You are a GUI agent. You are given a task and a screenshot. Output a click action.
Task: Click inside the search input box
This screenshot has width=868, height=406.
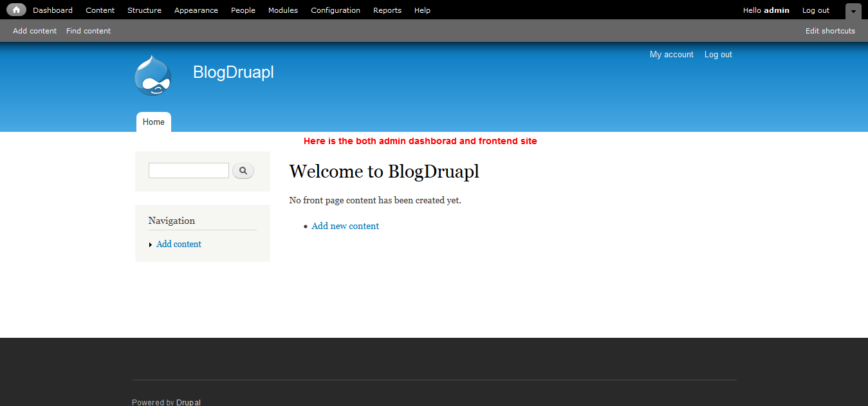(188, 170)
